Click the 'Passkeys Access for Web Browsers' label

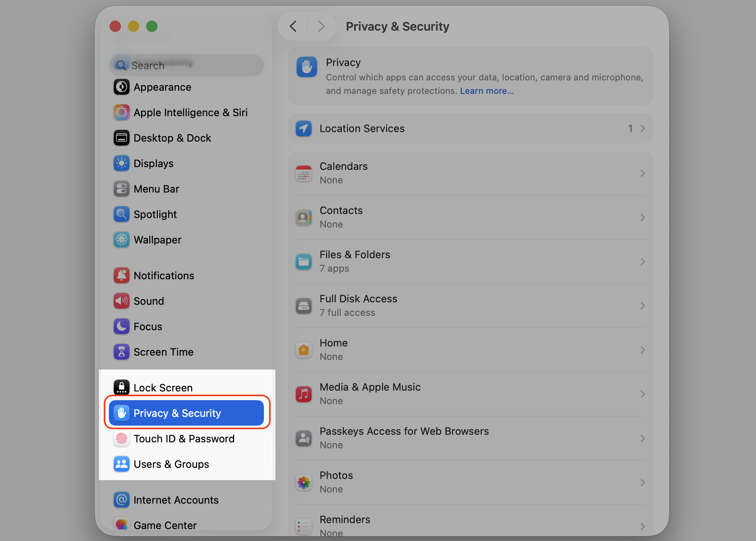pos(404,431)
